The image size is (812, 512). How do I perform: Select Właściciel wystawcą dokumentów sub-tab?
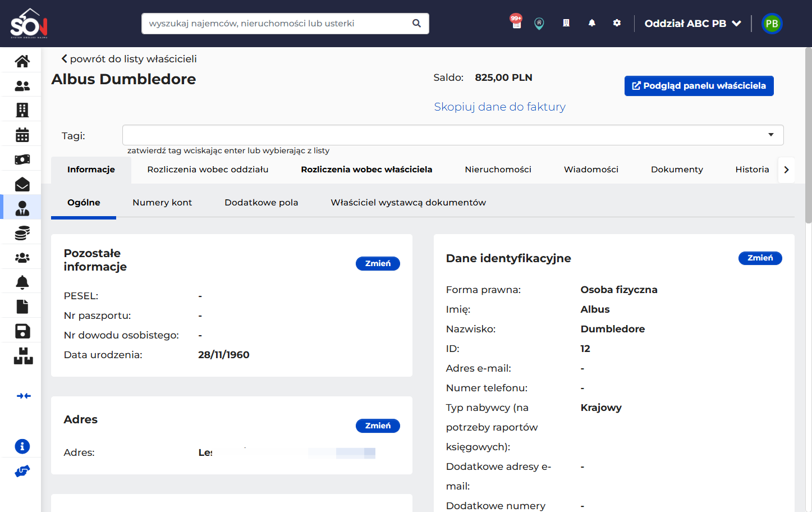tap(409, 203)
